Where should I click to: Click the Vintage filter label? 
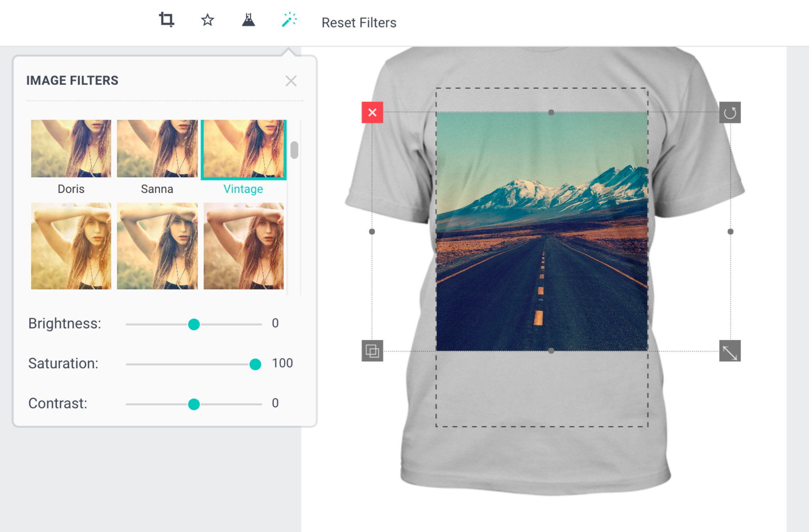coord(243,189)
